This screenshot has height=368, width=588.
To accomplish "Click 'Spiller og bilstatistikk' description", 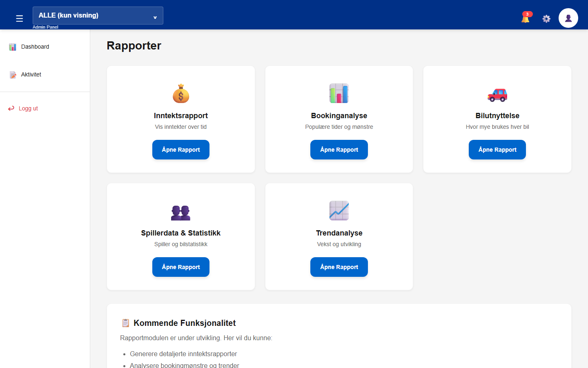I will (181, 244).
